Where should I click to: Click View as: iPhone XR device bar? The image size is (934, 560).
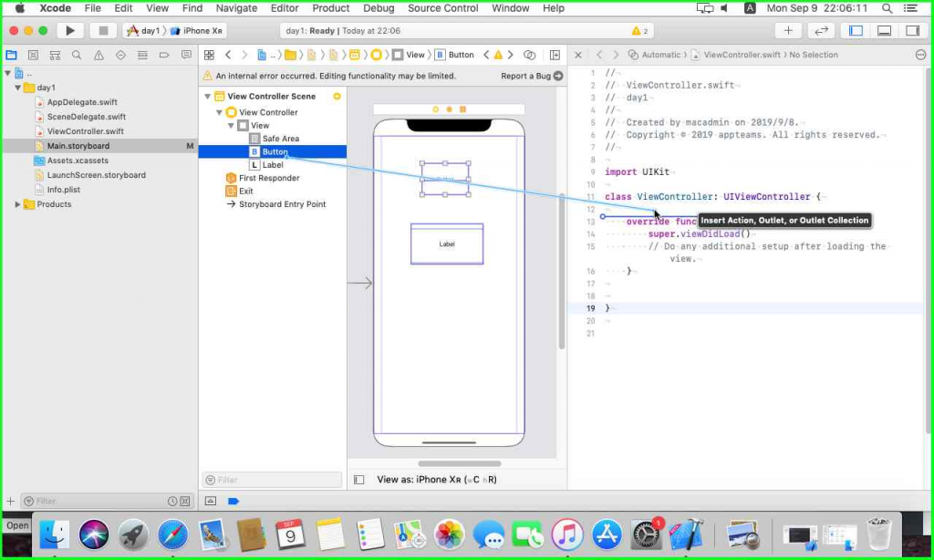[437, 480]
